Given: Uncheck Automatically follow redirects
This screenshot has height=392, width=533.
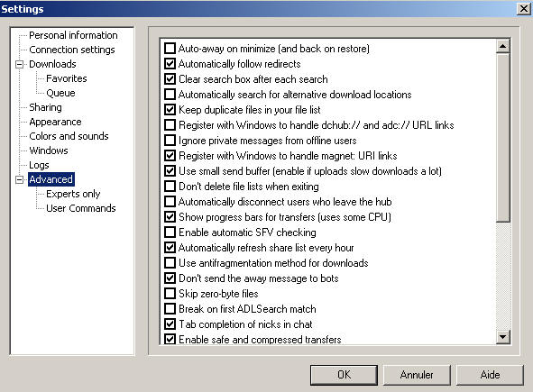Looking at the screenshot, I should coord(170,63).
